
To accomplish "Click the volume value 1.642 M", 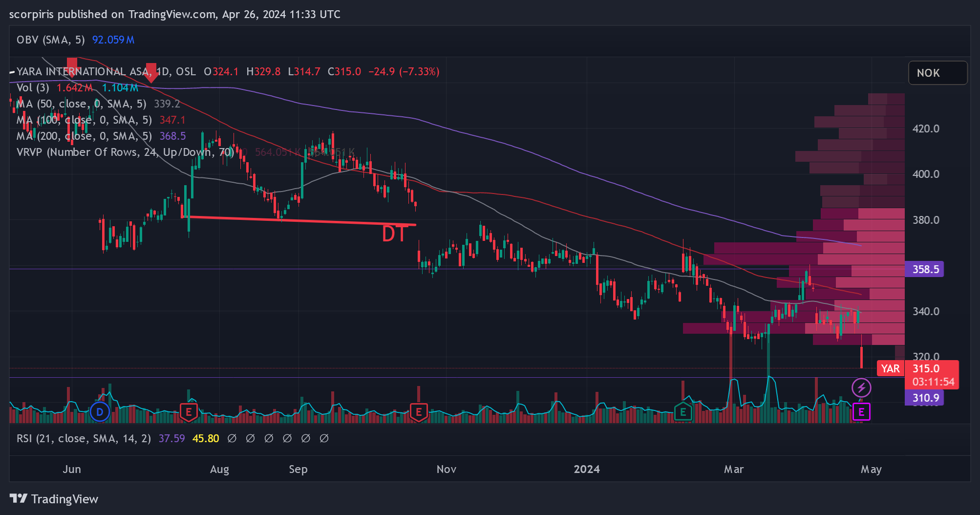I will 75,87.
